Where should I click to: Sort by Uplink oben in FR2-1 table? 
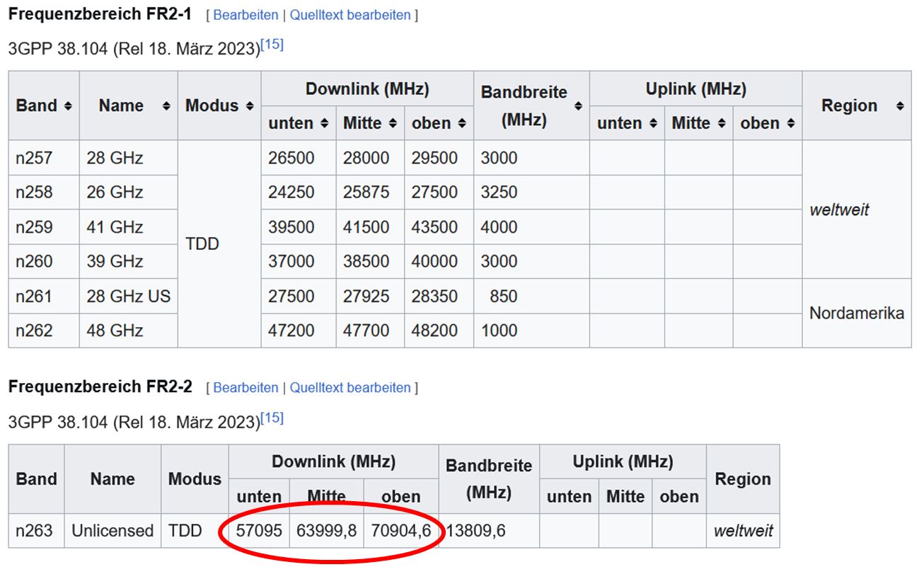[790, 123]
